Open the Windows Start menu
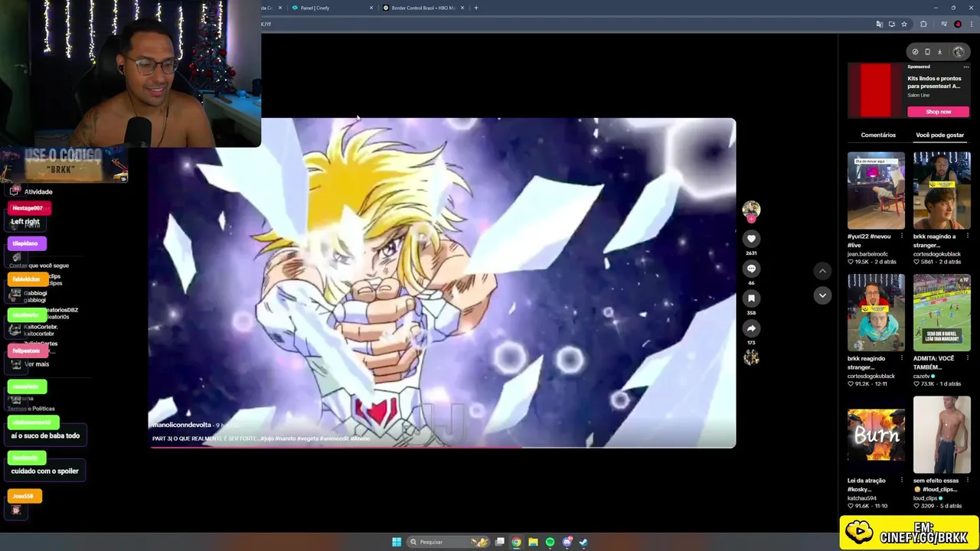This screenshot has height=551, width=980. coord(397,542)
